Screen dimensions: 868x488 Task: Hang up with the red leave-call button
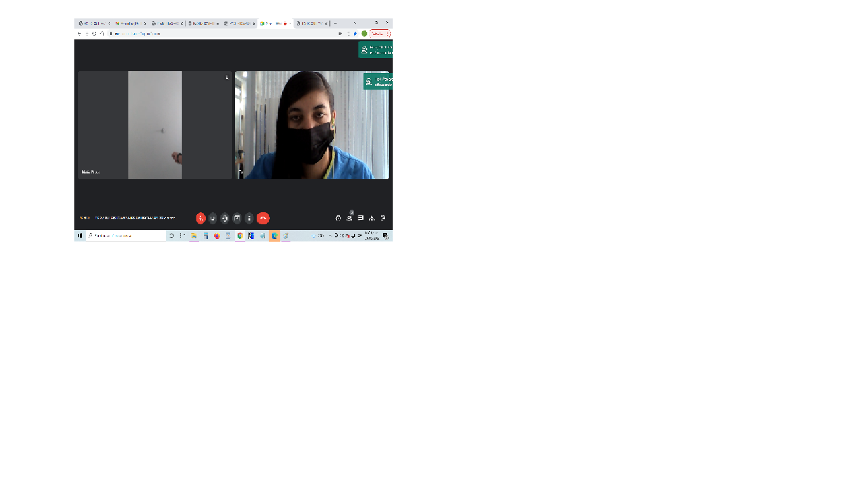[x=263, y=218]
